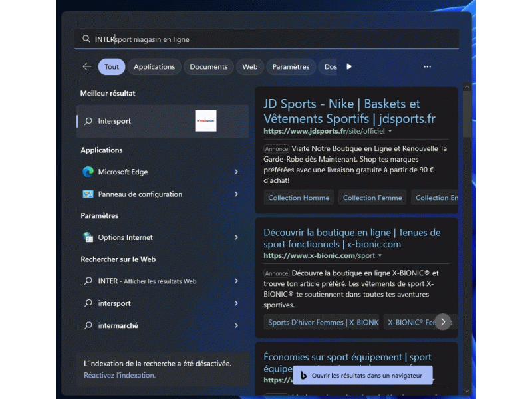Expand Microsoft Edge result chevron
Screen dimensions: 532x399
pos(236,172)
